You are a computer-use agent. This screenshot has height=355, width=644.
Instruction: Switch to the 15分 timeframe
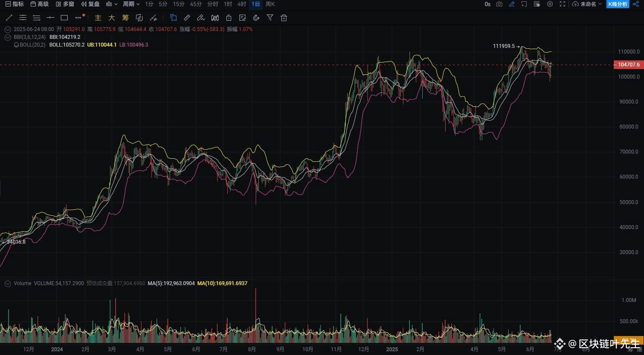[179, 4]
